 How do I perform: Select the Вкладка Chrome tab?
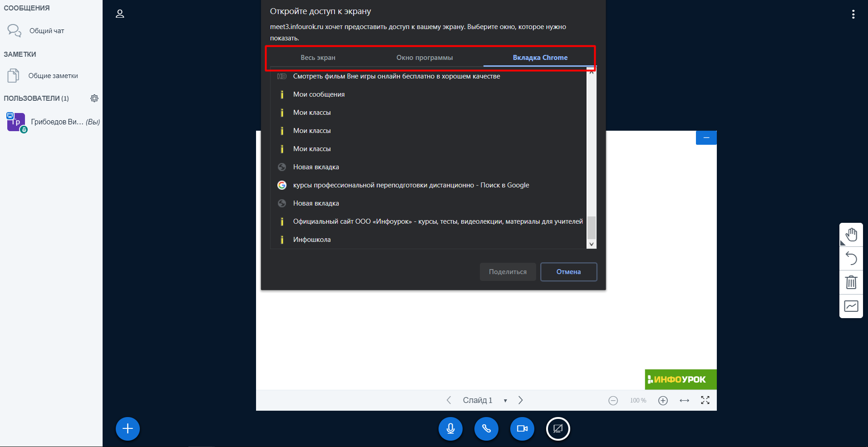coord(540,58)
